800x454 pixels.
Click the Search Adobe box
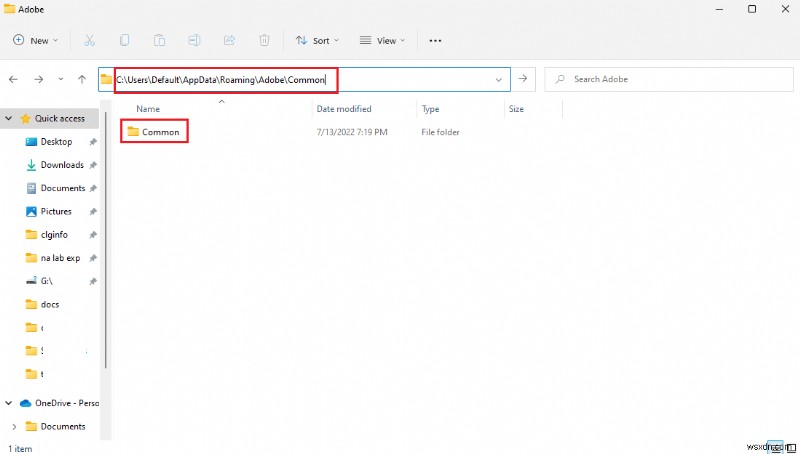coord(669,79)
